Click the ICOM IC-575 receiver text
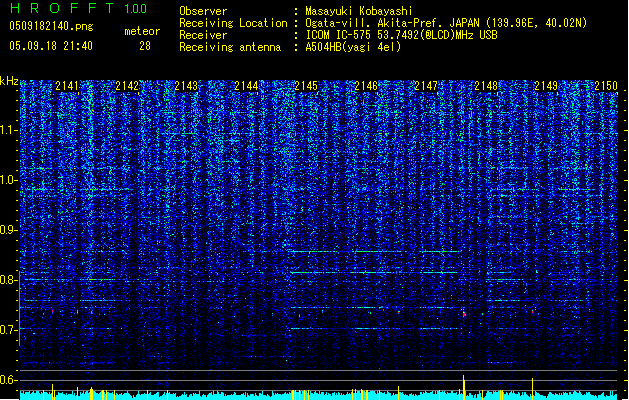 click(401, 35)
